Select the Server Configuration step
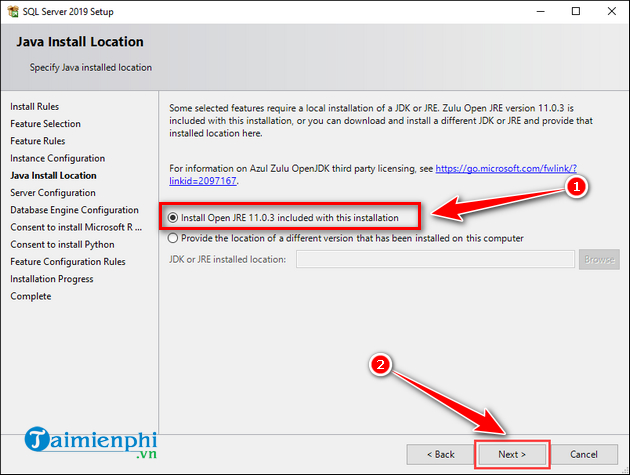Image resolution: width=630 pixels, height=475 pixels. [53, 193]
